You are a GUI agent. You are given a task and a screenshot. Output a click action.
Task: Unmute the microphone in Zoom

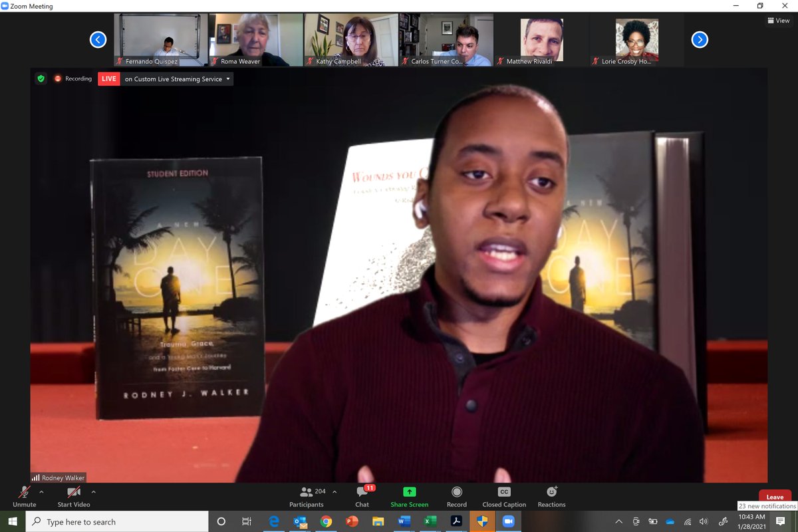pos(25,496)
